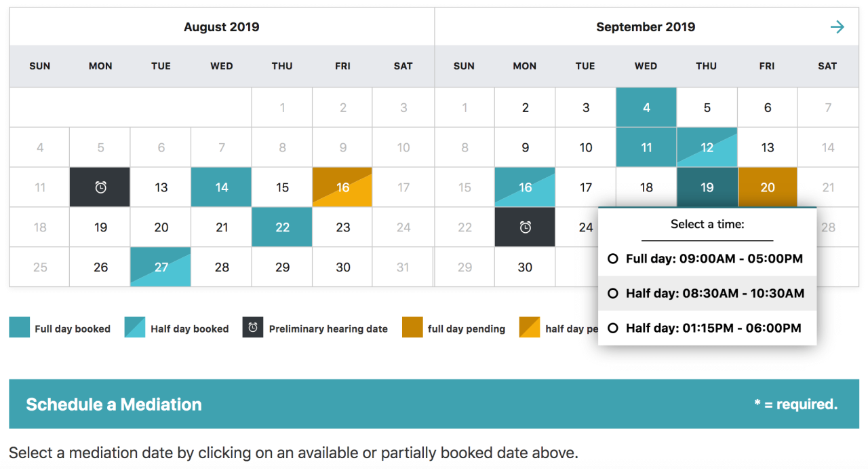
Task: Go to next month with arrow
Action: (x=837, y=27)
